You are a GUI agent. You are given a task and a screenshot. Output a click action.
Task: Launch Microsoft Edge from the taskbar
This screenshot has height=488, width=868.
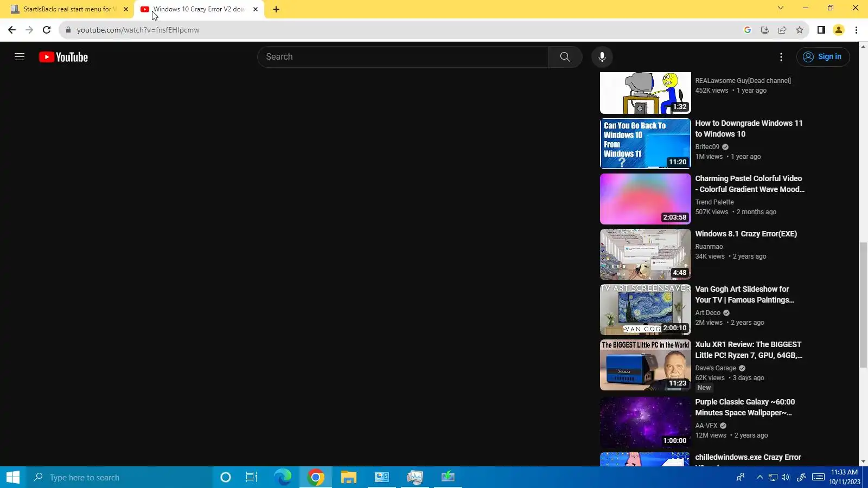(x=283, y=477)
